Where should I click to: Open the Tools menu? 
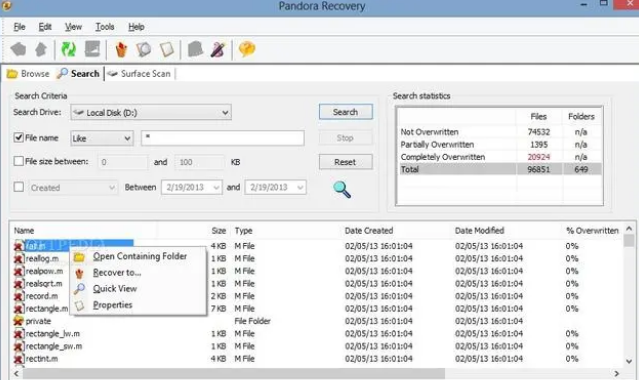point(105,27)
